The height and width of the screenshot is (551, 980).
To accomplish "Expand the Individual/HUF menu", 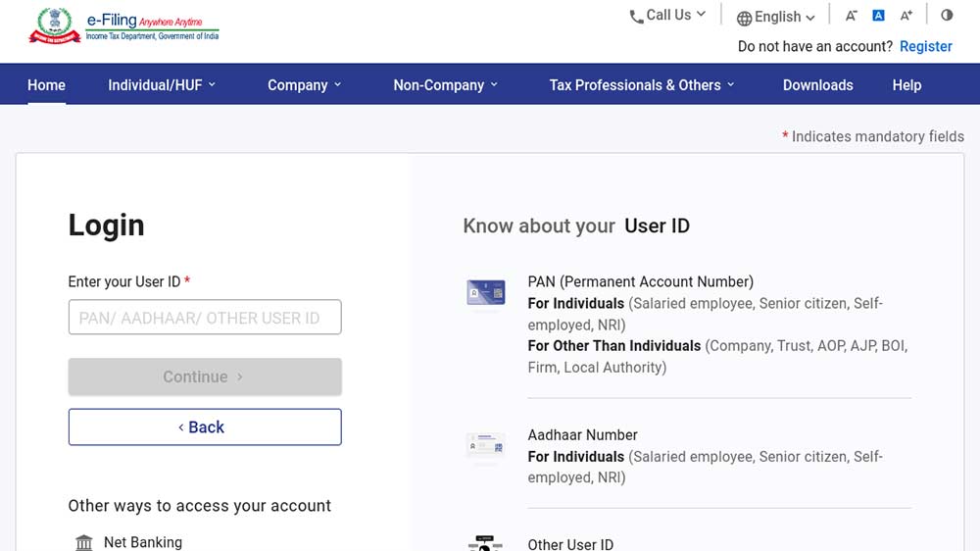I will coord(162,85).
